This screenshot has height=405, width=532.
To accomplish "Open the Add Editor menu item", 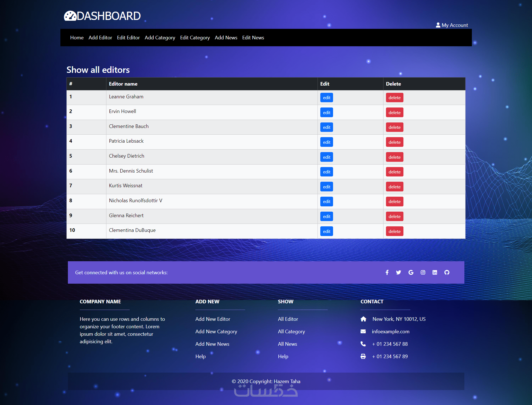I will click(x=100, y=37).
